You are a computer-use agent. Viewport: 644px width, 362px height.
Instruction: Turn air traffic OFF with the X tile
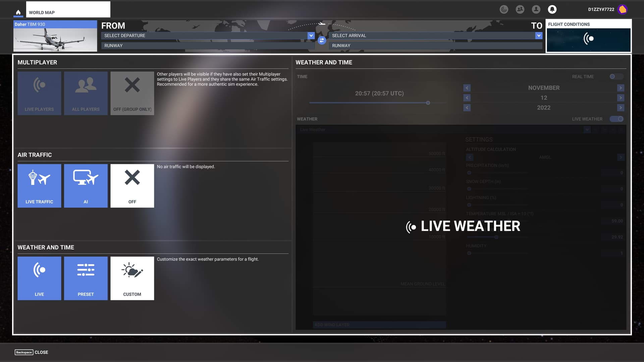[x=132, y=186]
